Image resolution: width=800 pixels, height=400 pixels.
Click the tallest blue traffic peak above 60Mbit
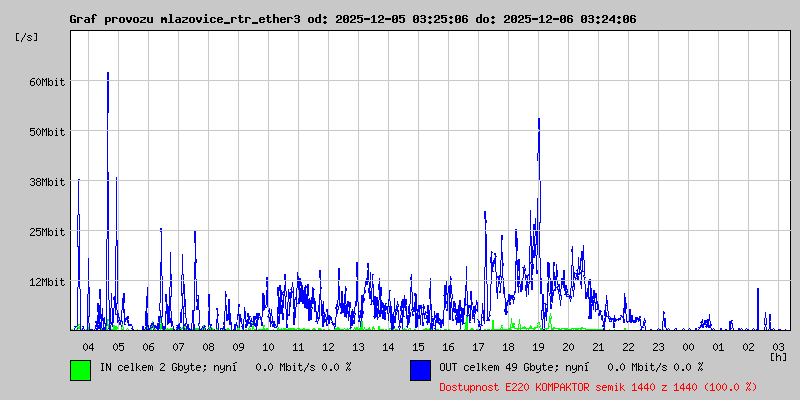click(108, 76)
